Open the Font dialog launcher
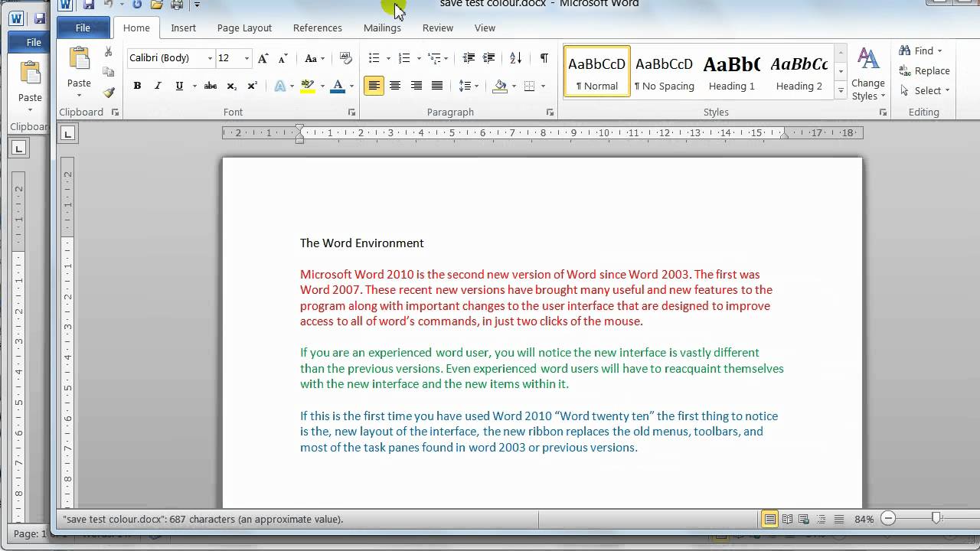The image size is (980, 551). click(x=351, y=112)
